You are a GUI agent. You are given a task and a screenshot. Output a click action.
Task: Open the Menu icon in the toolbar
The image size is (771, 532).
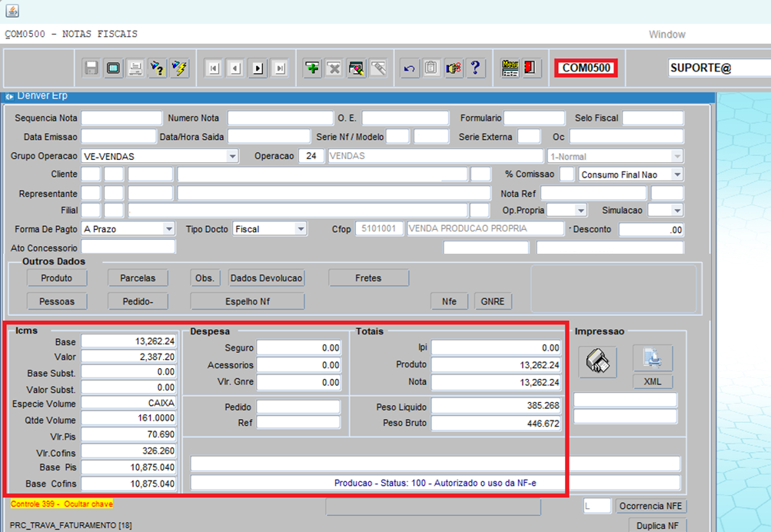(x=510, y=68)
